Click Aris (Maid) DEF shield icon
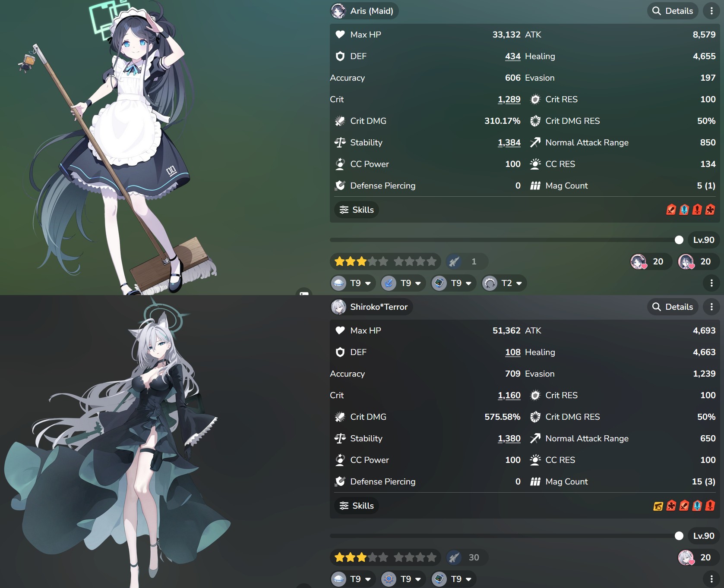This screenshot has width=724, height=588. pos(340,56)
